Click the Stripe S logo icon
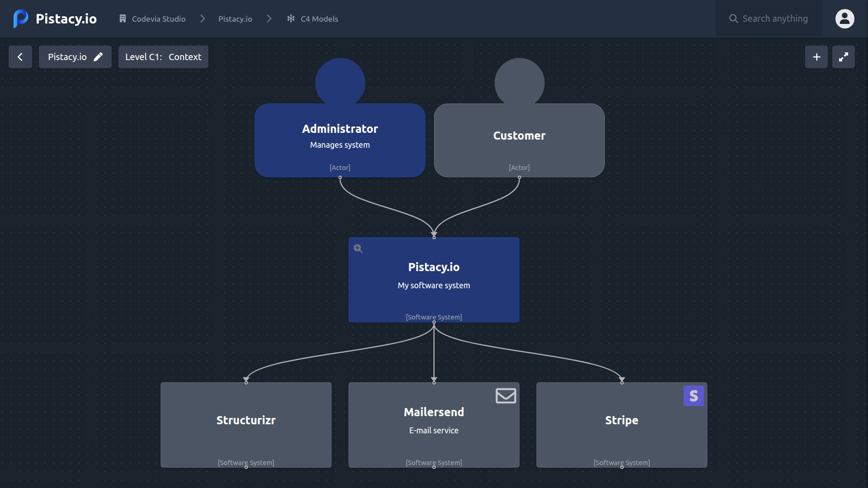The height and width of the screenshot is (488, 868). tap(693, 396)
